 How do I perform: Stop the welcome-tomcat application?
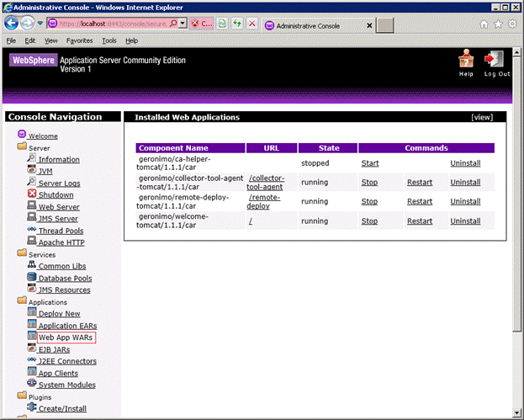(369, 221)
